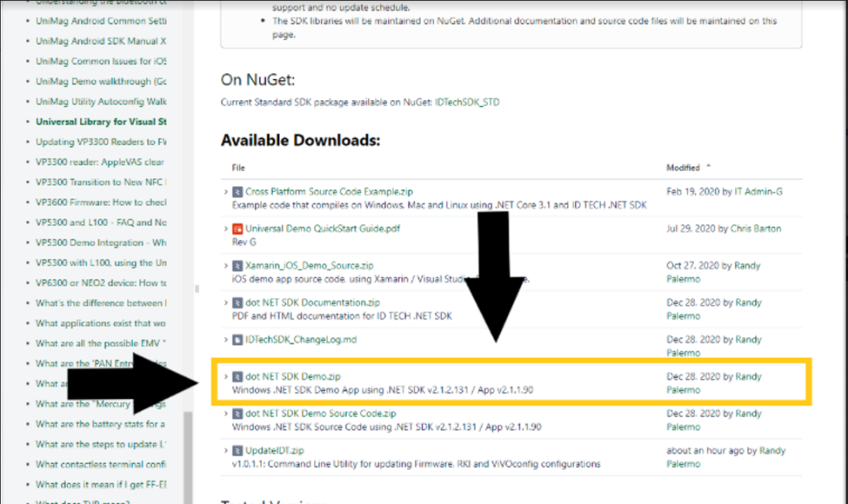Expand the dot NET SDK Demo Source Code row
The height and width of the screenshot is (504, 848).
pos(225,414)
